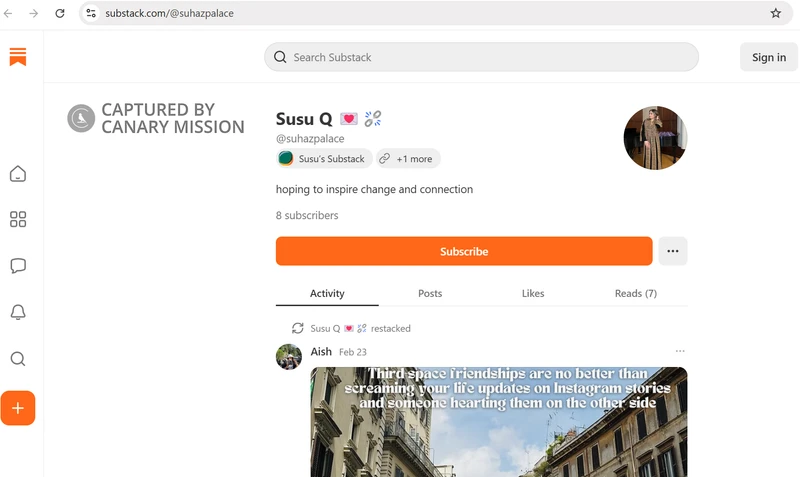Click the browser address bar URL
Screen dimensions: 800x477
[x=169, y=13]
